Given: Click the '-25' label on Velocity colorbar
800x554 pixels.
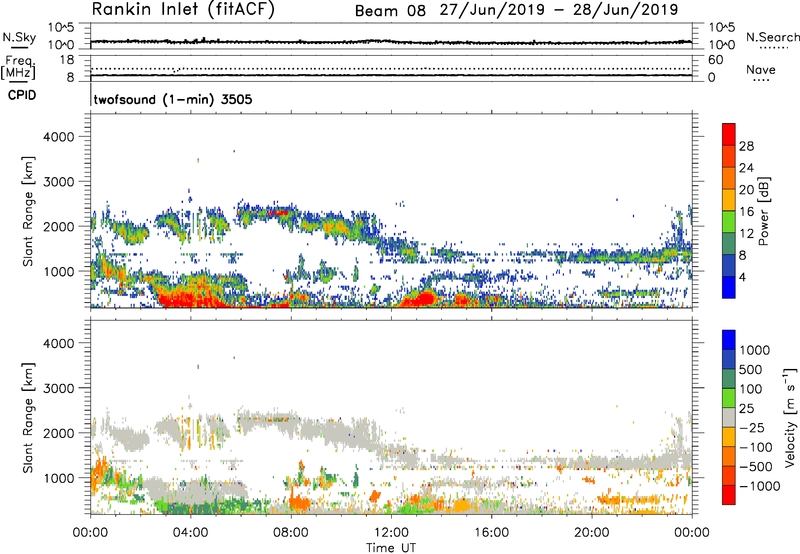Looking at the screenshot, I should (752, 428).
